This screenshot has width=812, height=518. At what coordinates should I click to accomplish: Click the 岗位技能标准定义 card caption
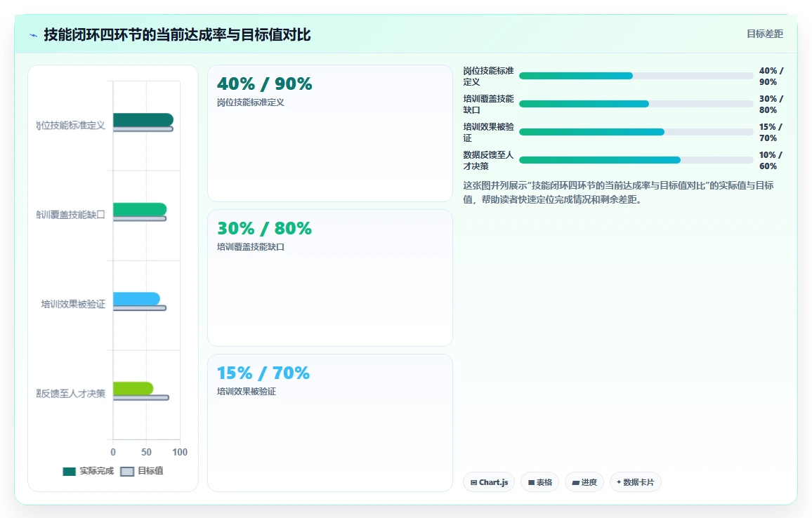[251, 102]
